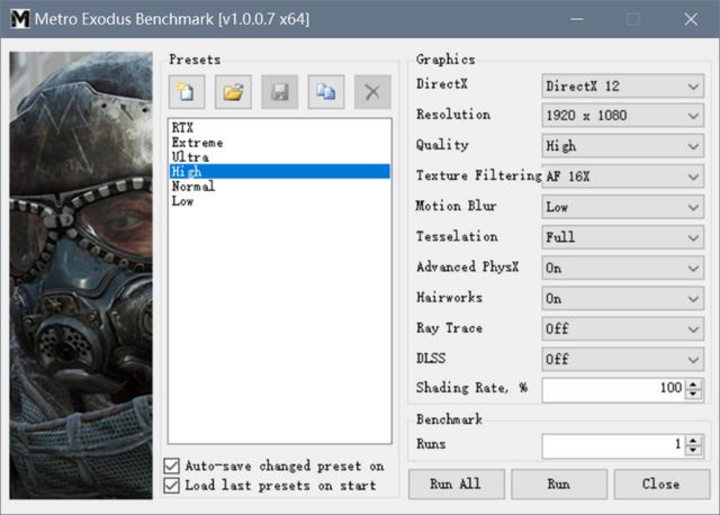Click the save preset floppy disk icon
The width and height of the screenshot is (720, 515).
click(280, 92)
